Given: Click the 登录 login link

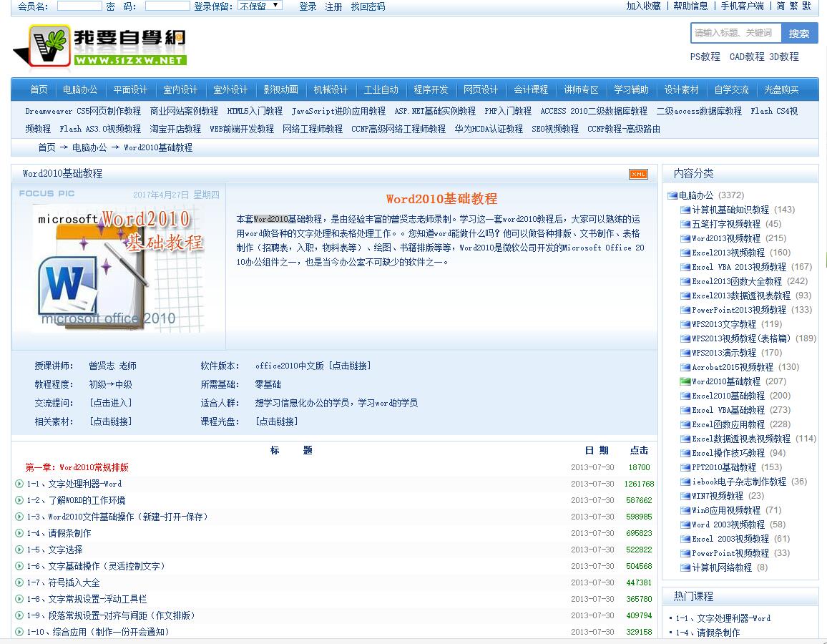Looking at the screenshot, I should (308, 6).
